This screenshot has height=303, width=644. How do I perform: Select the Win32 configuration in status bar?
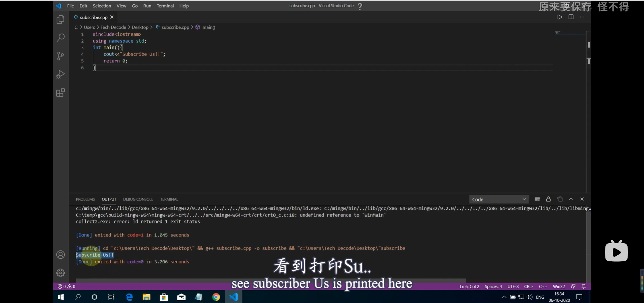(x=559, y=287)
